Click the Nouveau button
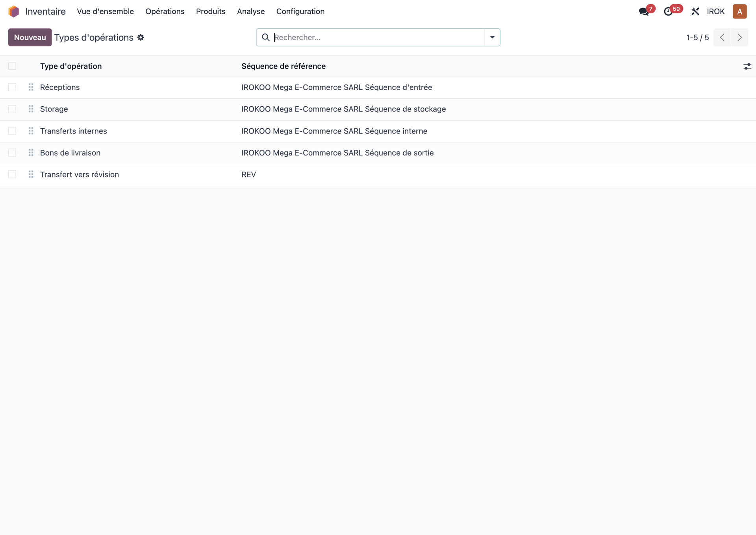The image size is (756, 535). [x=30, y=37]
